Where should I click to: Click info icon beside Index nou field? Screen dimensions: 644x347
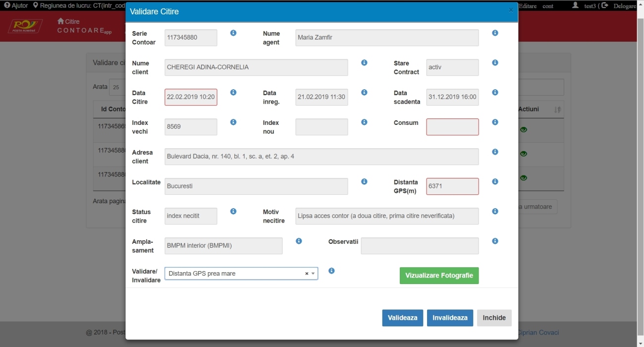364,122
